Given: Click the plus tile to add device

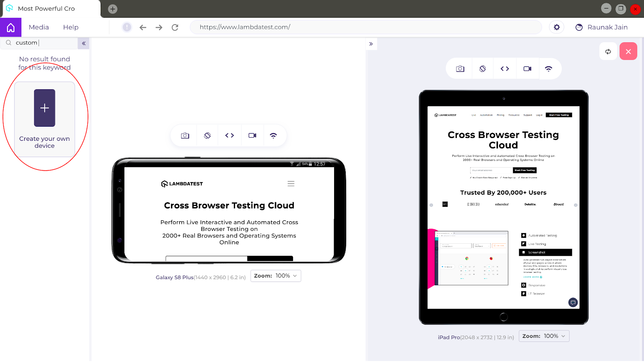Looking at the screenshot, I should (45, 108).
